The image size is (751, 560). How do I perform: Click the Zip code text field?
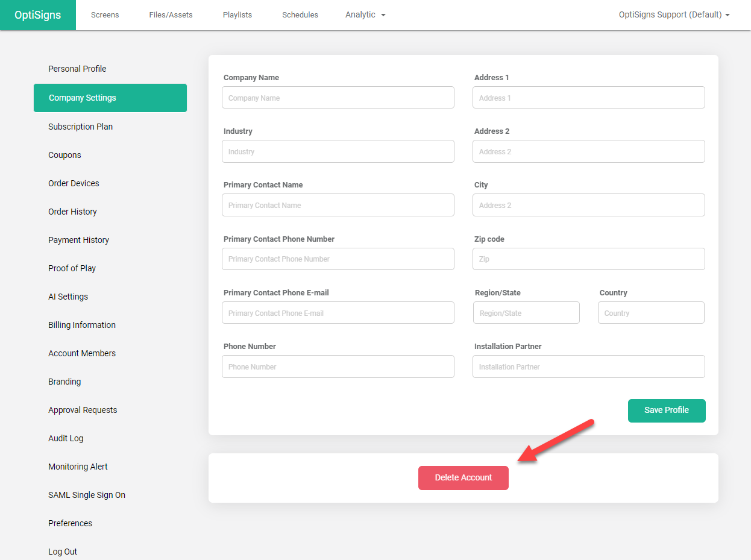click(588, 259)
